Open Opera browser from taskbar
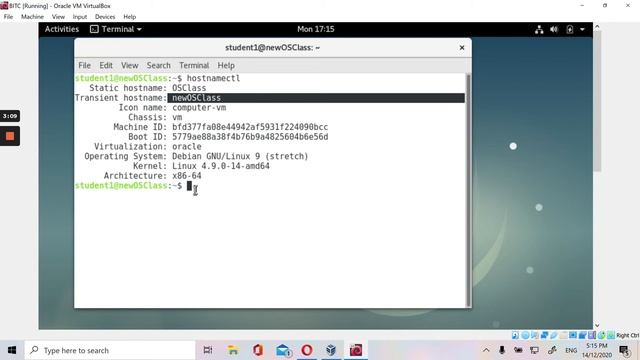Viewport: 640px width, 360px height. pos(307,350)
